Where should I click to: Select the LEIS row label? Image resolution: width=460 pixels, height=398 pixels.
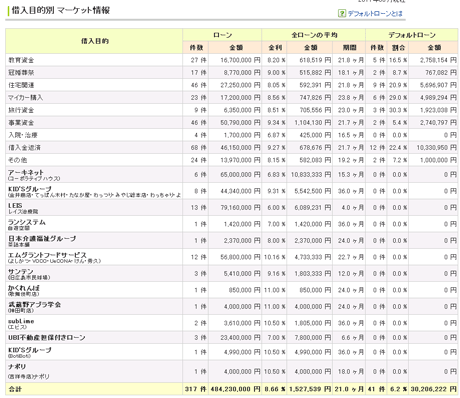pos(15,205)
